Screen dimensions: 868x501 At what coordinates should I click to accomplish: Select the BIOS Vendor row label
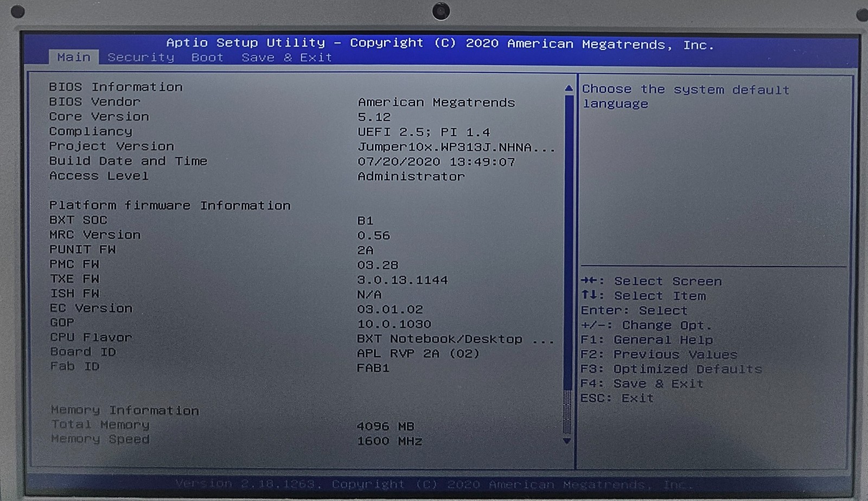[94, 102]
